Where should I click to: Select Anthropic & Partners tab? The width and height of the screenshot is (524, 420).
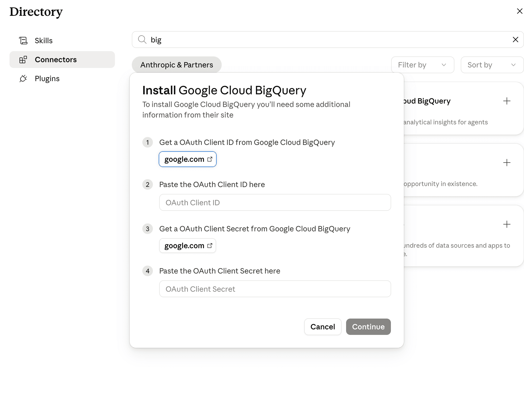pyautogui.click(x=177, y=65)
